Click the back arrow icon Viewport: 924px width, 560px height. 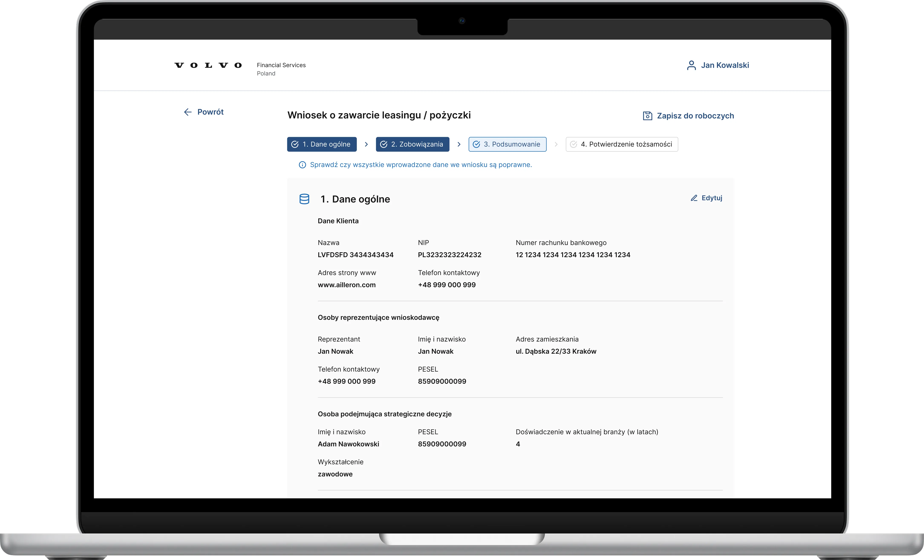pos(188,112)
